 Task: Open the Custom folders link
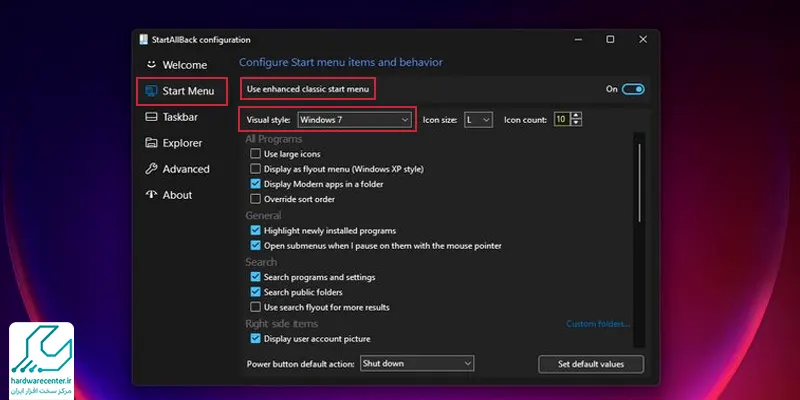[598, 324]
